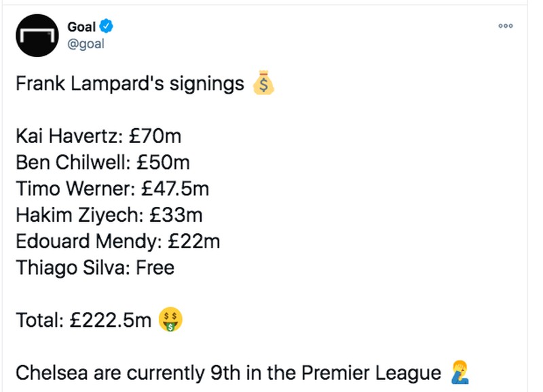
Task: Click the verified checkmark to view verification info
Action: pyautogui.click(x=106, y=27)
